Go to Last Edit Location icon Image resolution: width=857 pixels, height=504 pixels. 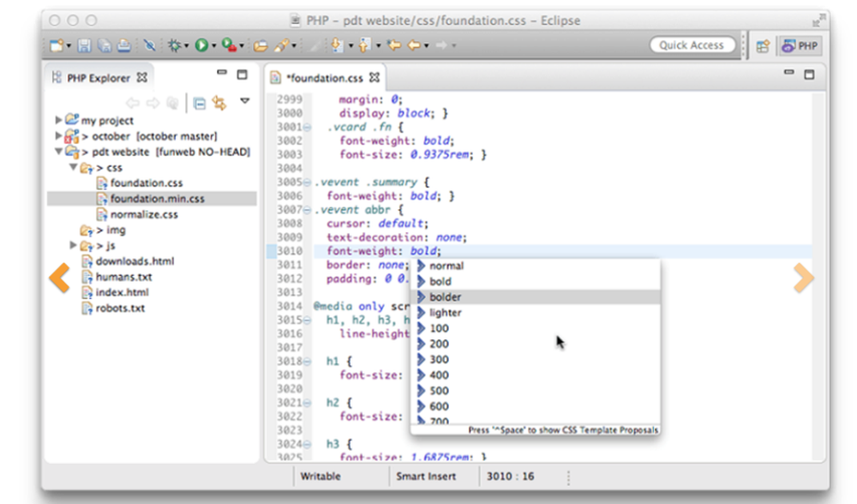(394, 45)
